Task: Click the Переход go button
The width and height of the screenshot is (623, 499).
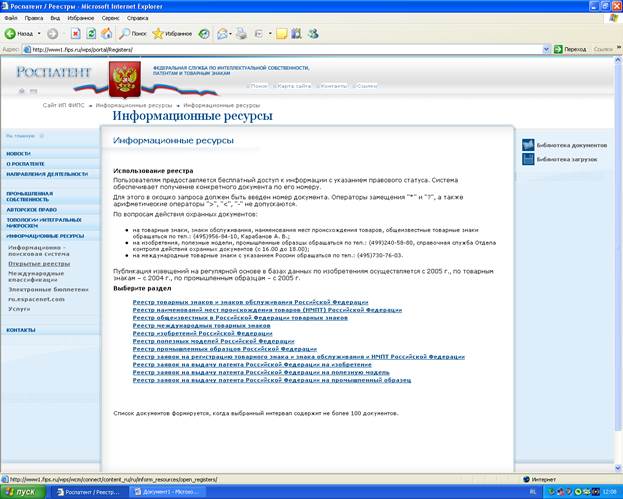Action: tap(570, 50)
